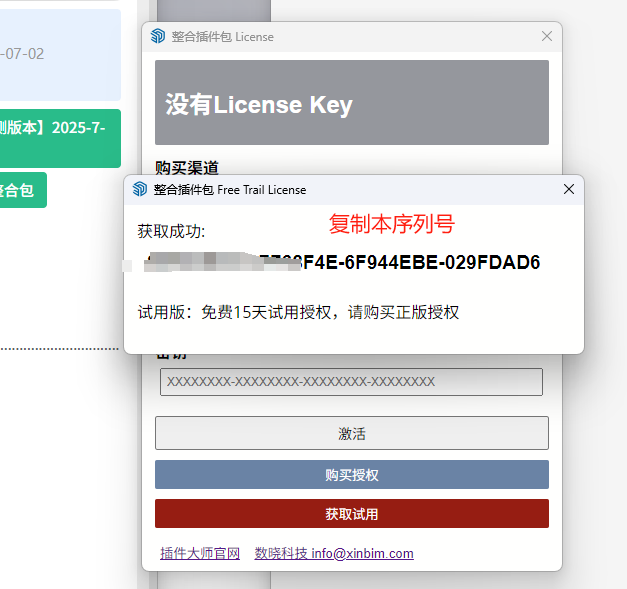Click the 激活 button
The height and width of the screenshot is (589, 627).
[351, 433]
